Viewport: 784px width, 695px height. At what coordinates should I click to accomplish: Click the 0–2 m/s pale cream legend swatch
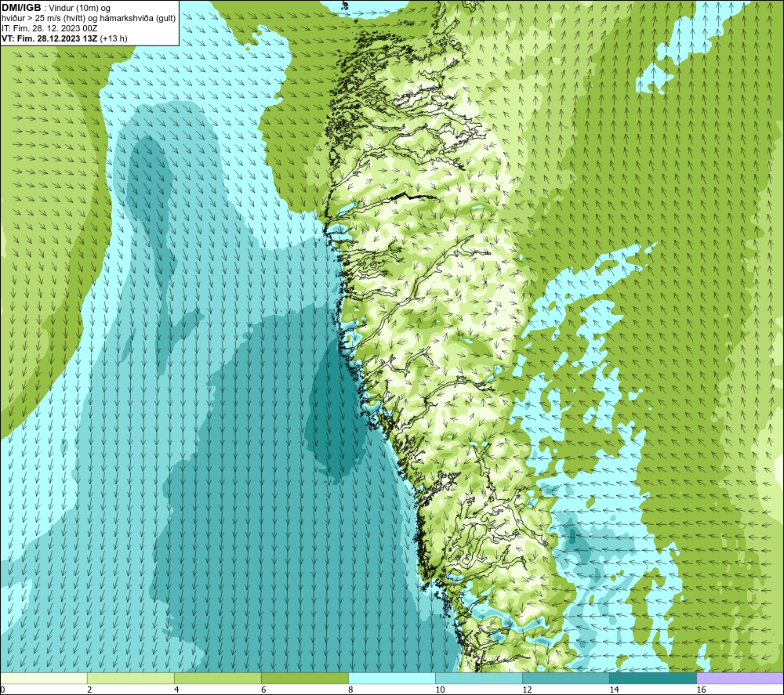click(44, 678)
